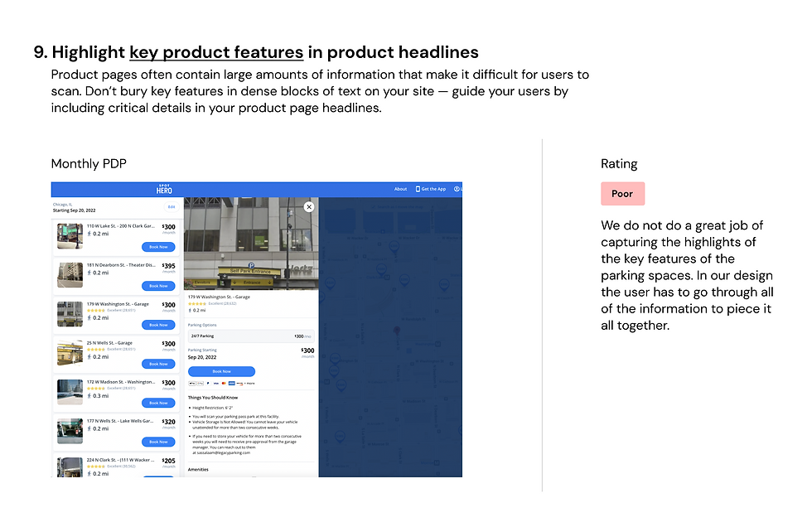Click 'Things You Should Know' heading

click(213, 398)
